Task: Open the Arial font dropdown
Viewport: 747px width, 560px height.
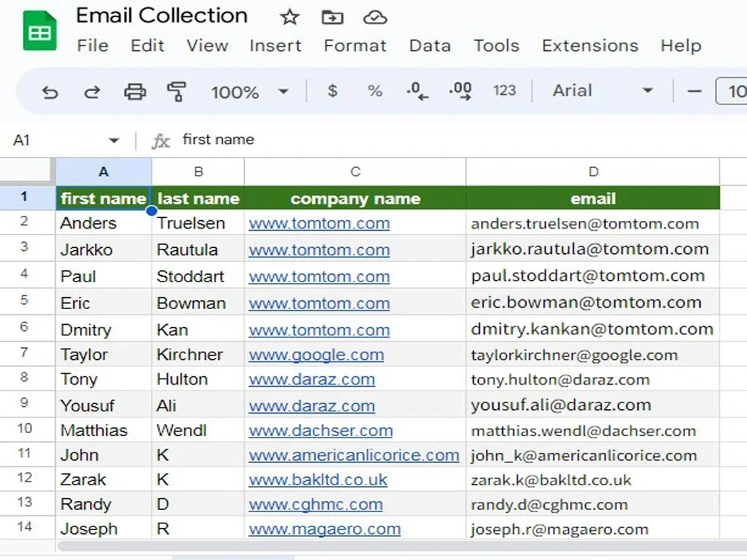Action: 602,90
